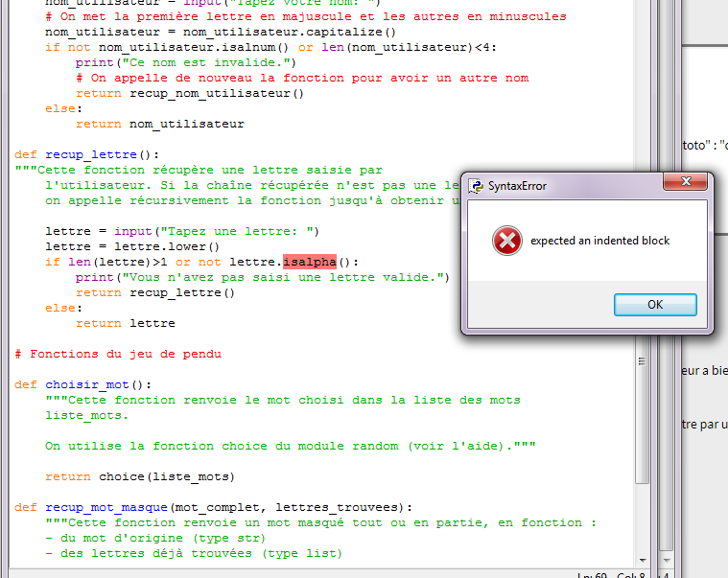This screenshot has height=578, width=728.
Task: Click the "expected an indented block" message
Action: coord(599,241)
